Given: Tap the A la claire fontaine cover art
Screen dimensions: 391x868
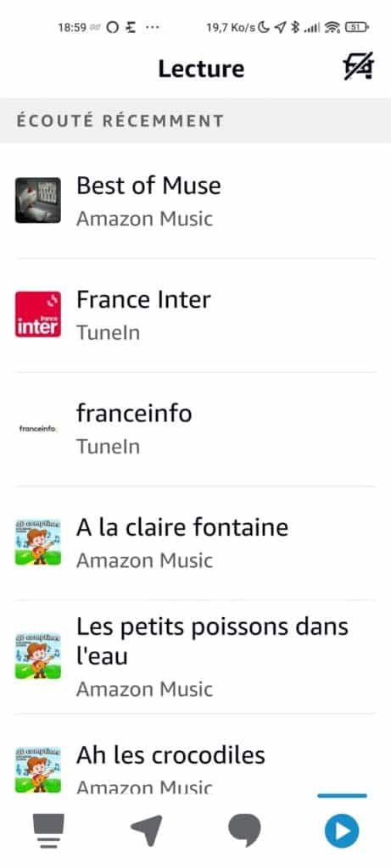Looking at the screenshot, I should [37, 542].
